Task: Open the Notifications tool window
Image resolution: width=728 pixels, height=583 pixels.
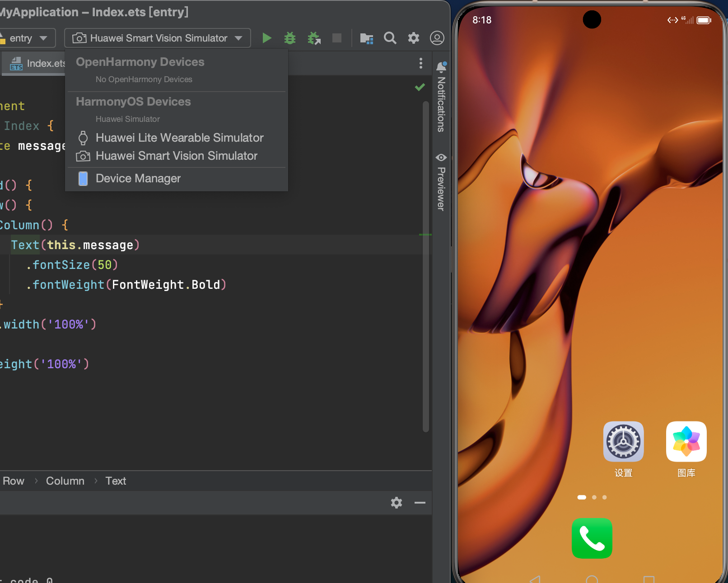Action: 441,97
